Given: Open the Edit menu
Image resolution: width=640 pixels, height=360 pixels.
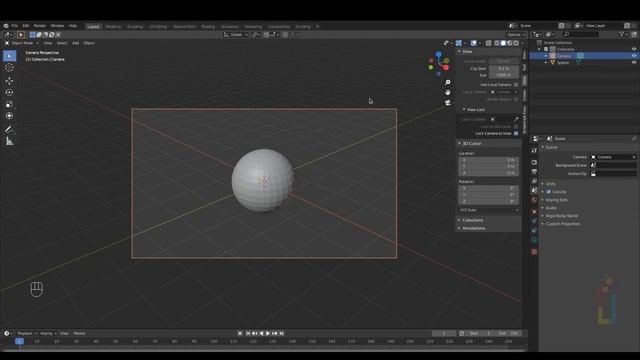Looking at the screenshot, I should point(26,26).
